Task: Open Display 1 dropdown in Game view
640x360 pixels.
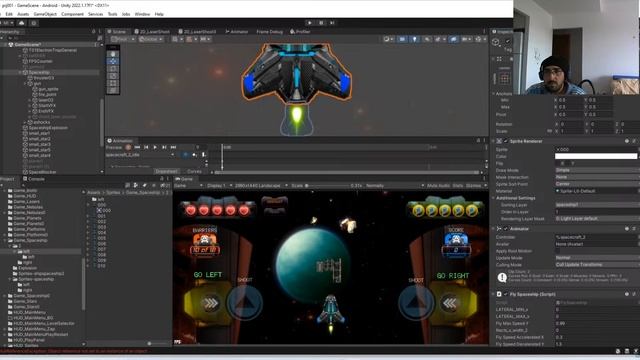Action: point(218,186)
